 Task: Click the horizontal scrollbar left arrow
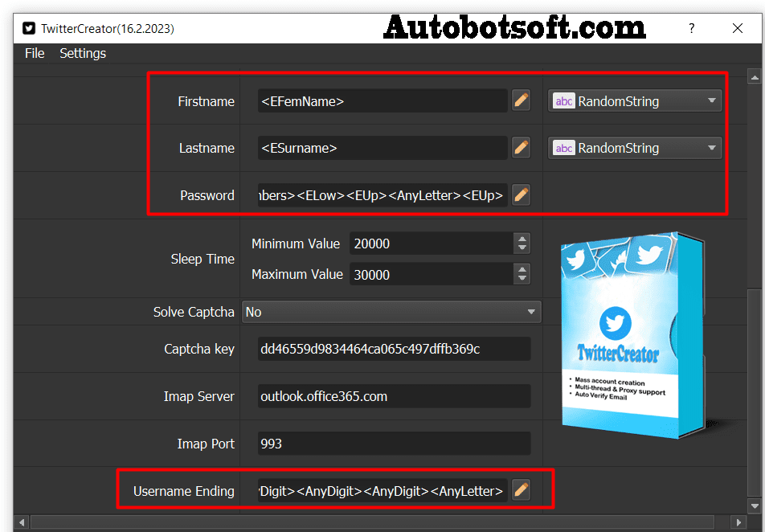pyautogui.click(x=21, y=522)
